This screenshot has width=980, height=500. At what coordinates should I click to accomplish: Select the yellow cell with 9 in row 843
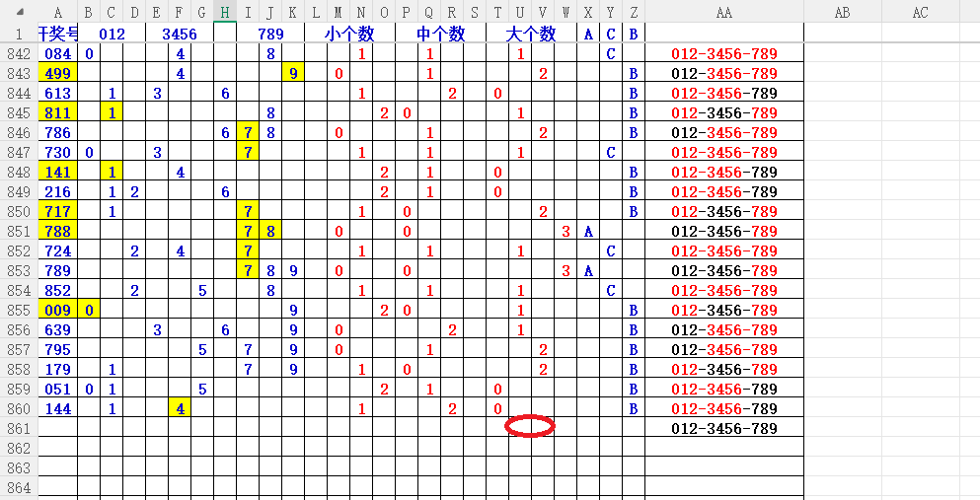(x=293, y=74)
